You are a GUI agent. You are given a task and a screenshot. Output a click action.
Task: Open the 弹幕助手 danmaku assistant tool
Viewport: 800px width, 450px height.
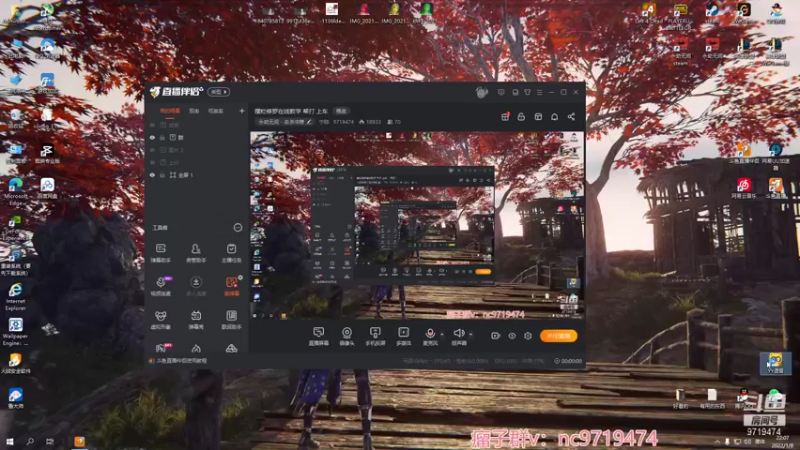(161, 253)
